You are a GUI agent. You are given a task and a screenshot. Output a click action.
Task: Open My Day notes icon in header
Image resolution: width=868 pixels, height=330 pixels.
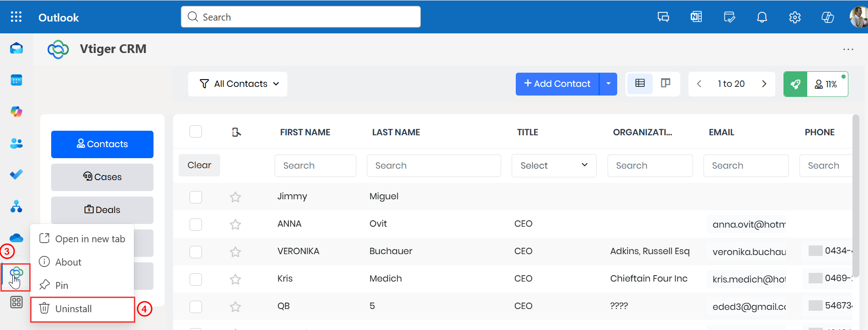(730, 17)
